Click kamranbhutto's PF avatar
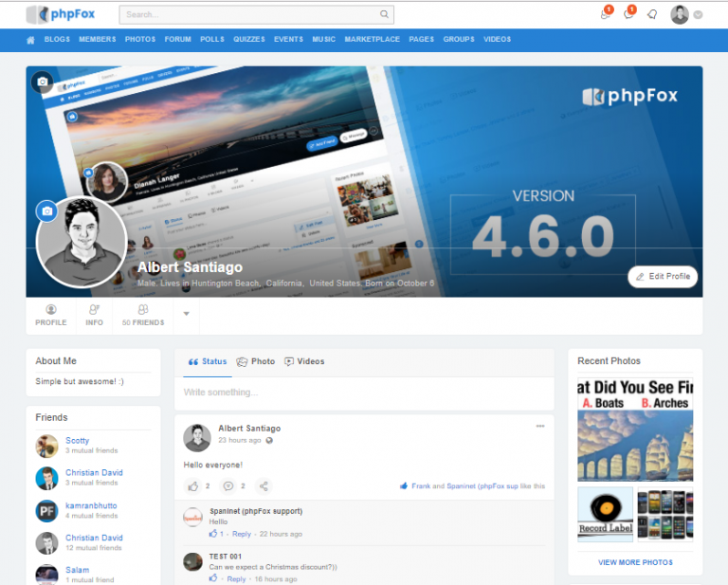728x585 pixels. click(x=46, y=511)
